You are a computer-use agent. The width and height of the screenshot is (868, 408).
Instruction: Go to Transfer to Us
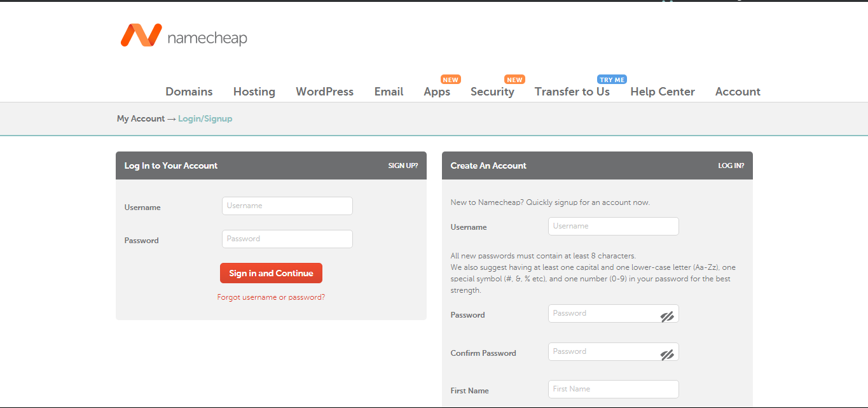click(572, 92)
